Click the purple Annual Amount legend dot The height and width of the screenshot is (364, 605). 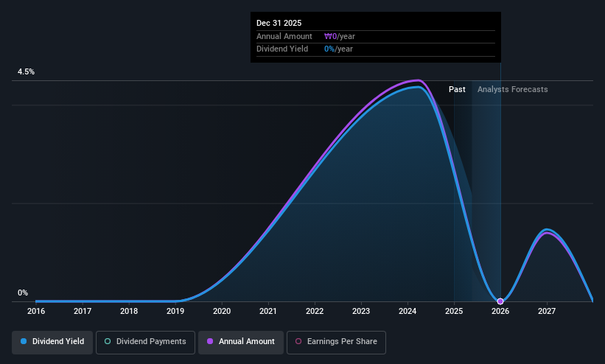pos(210,341)
